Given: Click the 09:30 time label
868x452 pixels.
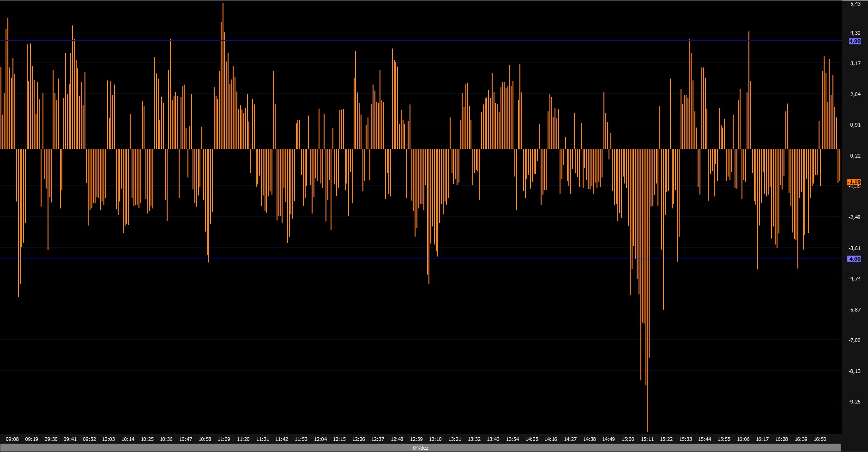Looking at the screenshot, I should coord(51,439).
